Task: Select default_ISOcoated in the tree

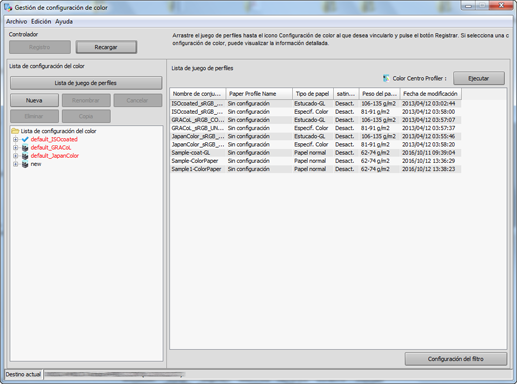Action: click(x=54, y=139)
